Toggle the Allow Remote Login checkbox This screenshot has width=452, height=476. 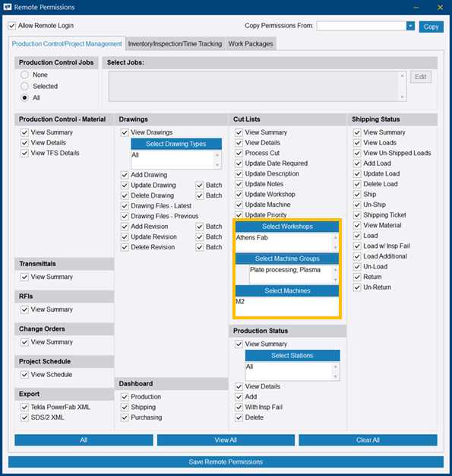click(12, 26)
